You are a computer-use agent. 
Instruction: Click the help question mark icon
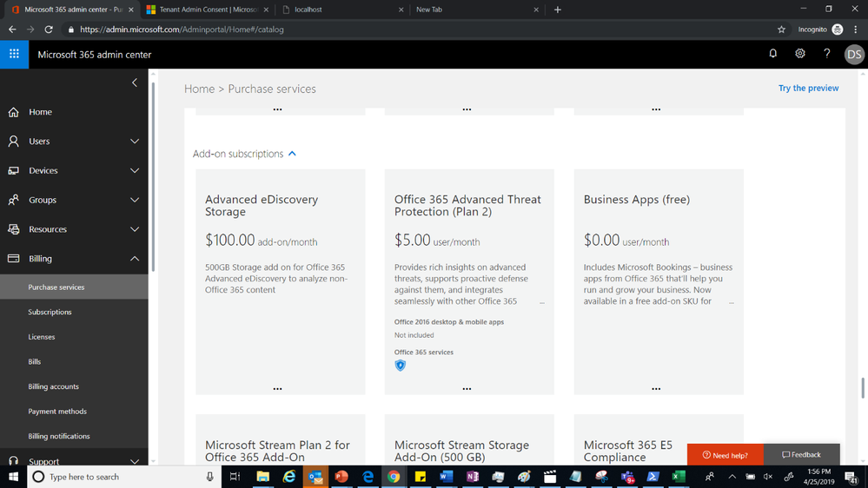[x=826, y=54]
